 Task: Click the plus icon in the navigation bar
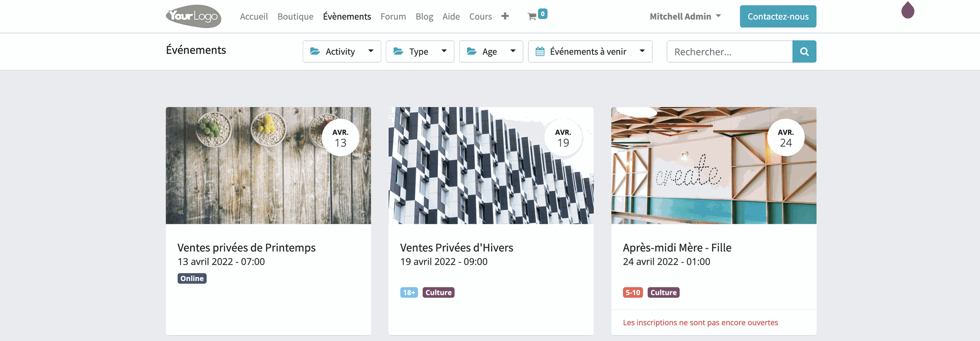(x=505, y=16)
